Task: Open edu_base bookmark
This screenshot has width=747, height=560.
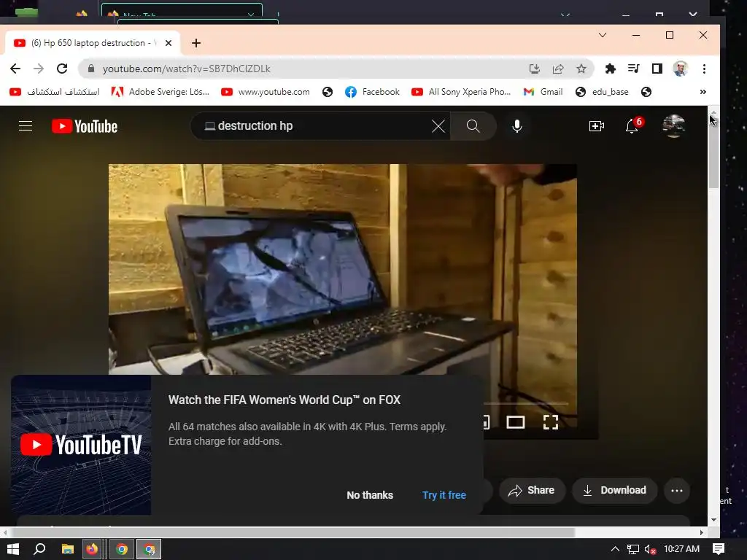Action: 602,92
